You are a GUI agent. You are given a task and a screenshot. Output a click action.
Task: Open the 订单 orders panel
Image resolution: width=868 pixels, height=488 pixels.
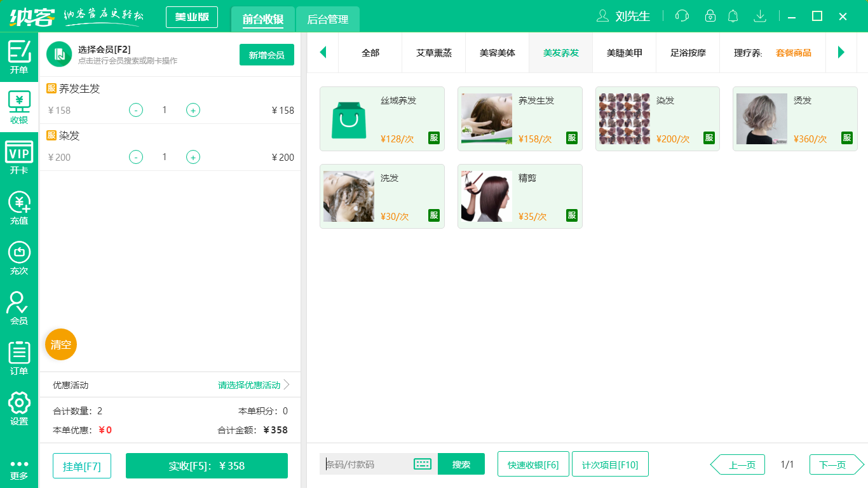[x=19, y=355]
